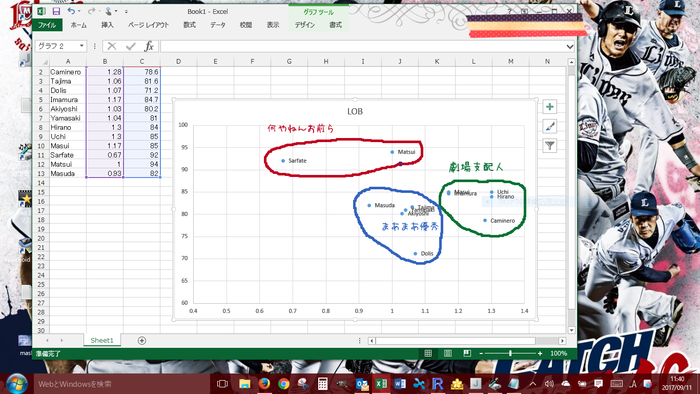Open the Action Center notifications icon
The width and height of the screenshot is (700, 394).
coord(598,384)
